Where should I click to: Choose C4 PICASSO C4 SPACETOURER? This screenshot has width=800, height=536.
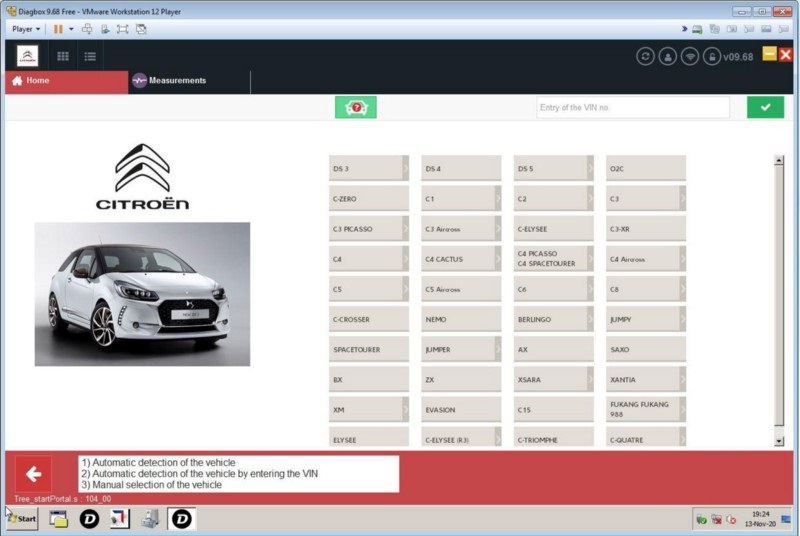[553, 259]
